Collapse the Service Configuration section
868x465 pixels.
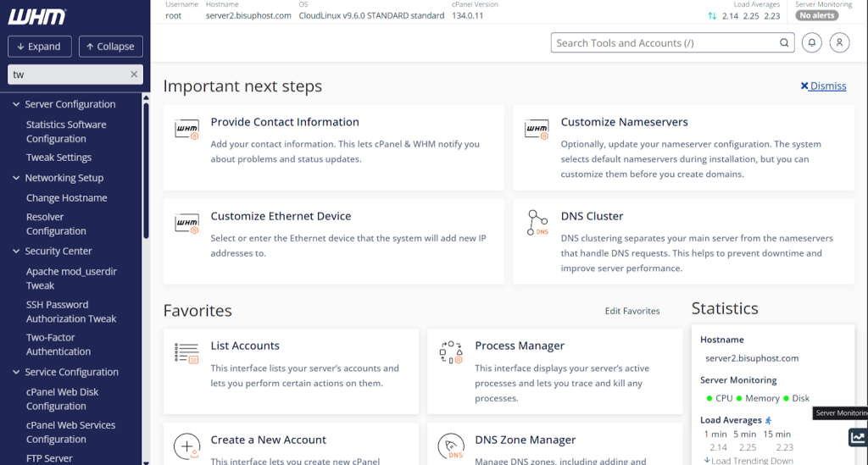(16, 373)
